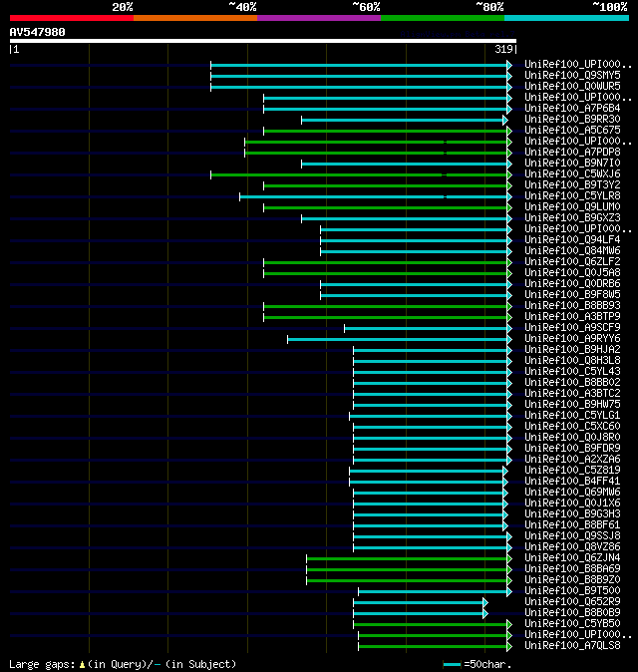This screenshot has width=638, height=672.
Task: Select the UniRef100_A3BTP9 label
Action: click(x=572, y=317)
